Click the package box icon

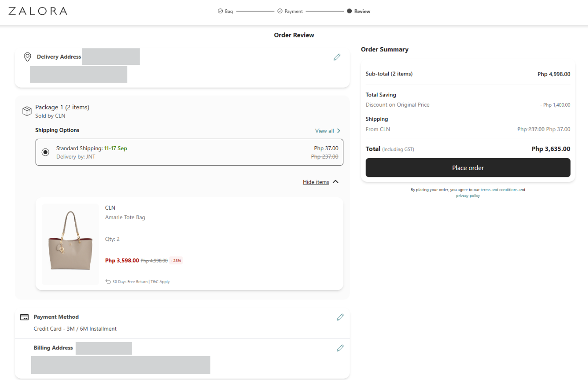(x=27, y=111)
